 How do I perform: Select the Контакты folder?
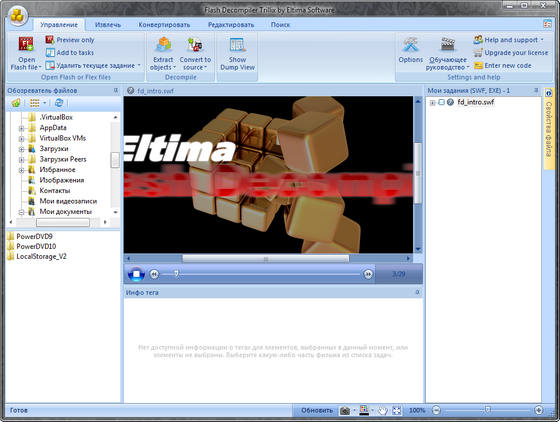(54, 191)
